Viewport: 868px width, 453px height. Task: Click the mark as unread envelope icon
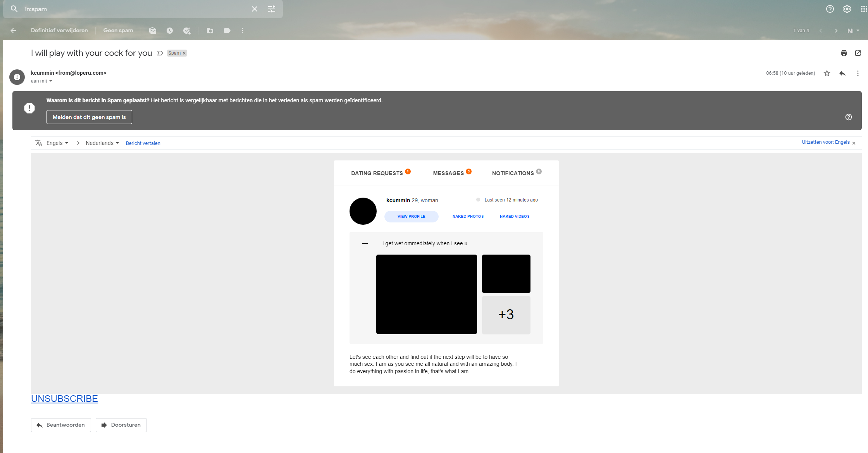[153, 31]
